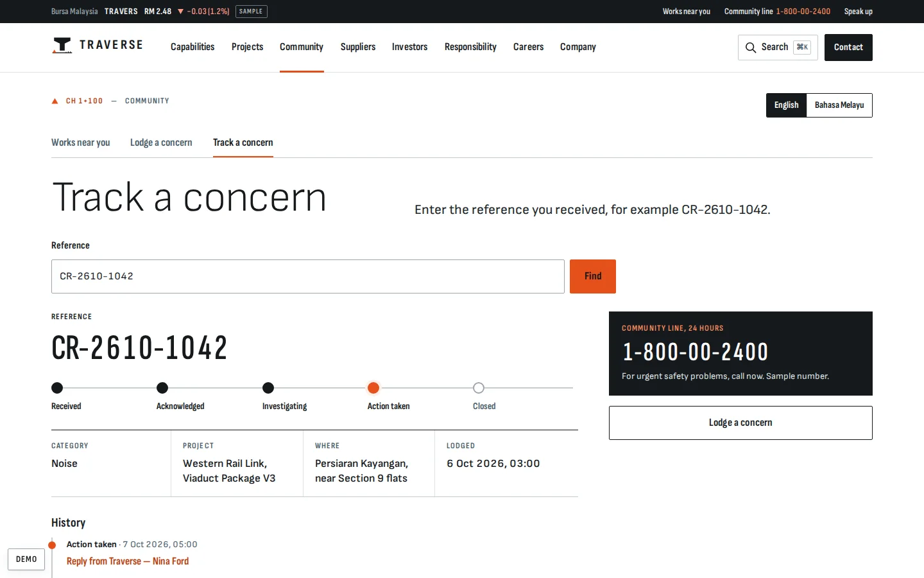
Task: Click the Closed progress step dot
Action: [x=479, y=388]
